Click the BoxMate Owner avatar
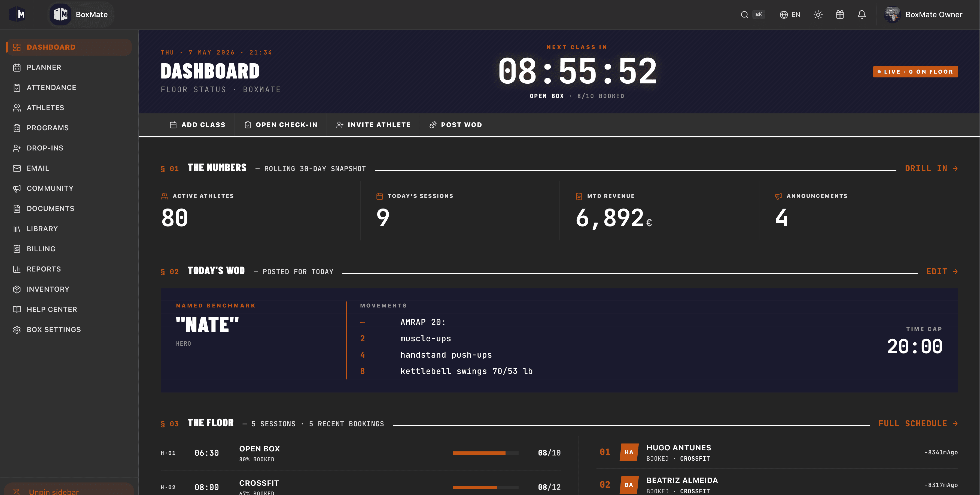The image size is (980, 495). tap(892, 14)
